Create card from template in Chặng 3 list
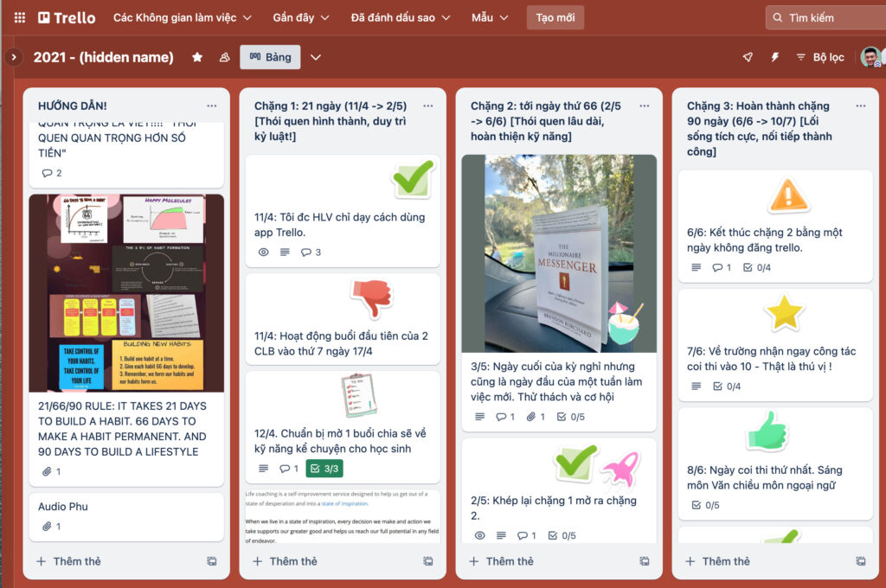This screenshot has width=886, height=588. click(860, 561)
